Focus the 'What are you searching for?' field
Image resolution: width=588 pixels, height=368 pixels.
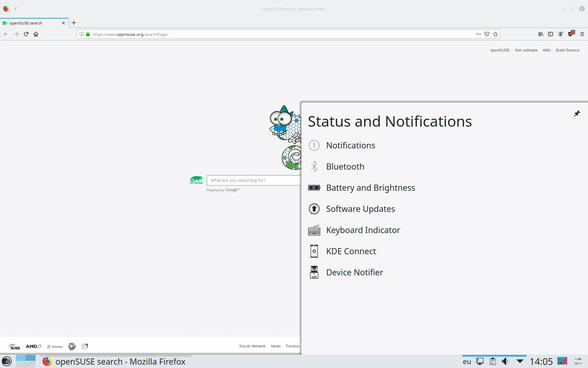(254, 180)
